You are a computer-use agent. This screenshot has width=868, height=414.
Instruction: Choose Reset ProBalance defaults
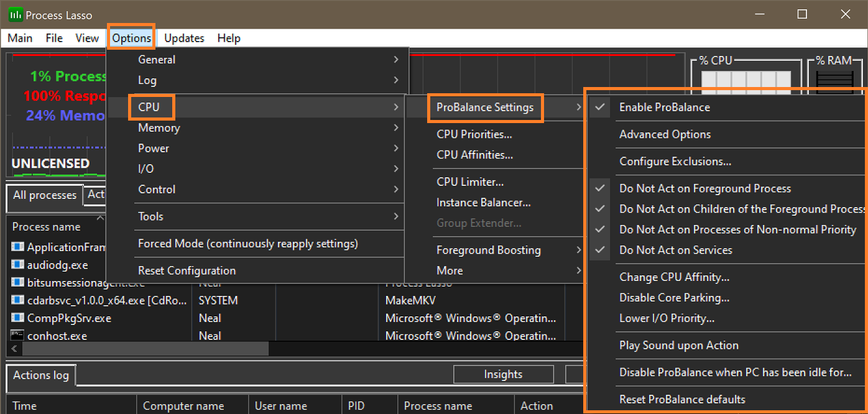click(x=682, y=399)
